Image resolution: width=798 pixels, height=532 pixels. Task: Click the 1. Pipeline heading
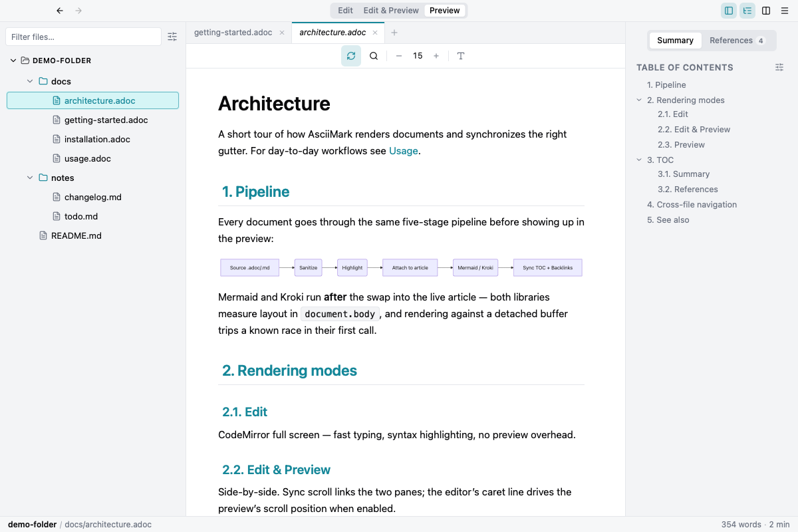tap(256, 192)
